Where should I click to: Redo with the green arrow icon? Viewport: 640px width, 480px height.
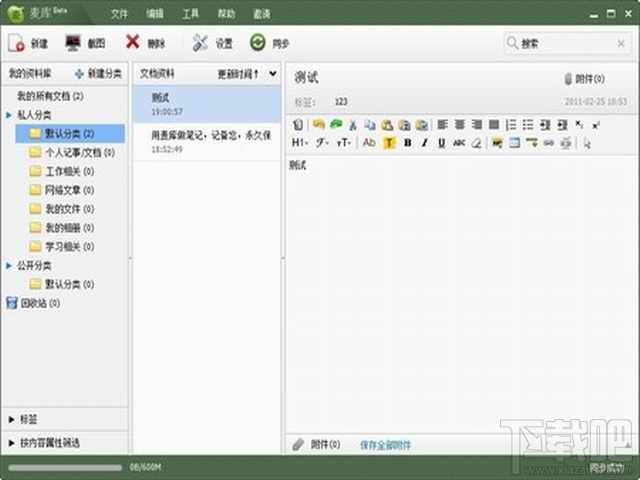click(x=336, y=124)
